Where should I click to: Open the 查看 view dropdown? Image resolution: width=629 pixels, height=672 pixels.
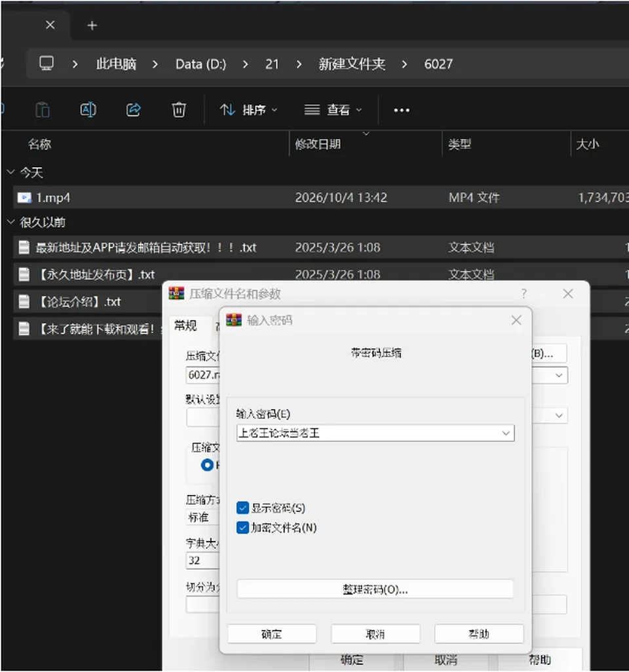(334, 110)
